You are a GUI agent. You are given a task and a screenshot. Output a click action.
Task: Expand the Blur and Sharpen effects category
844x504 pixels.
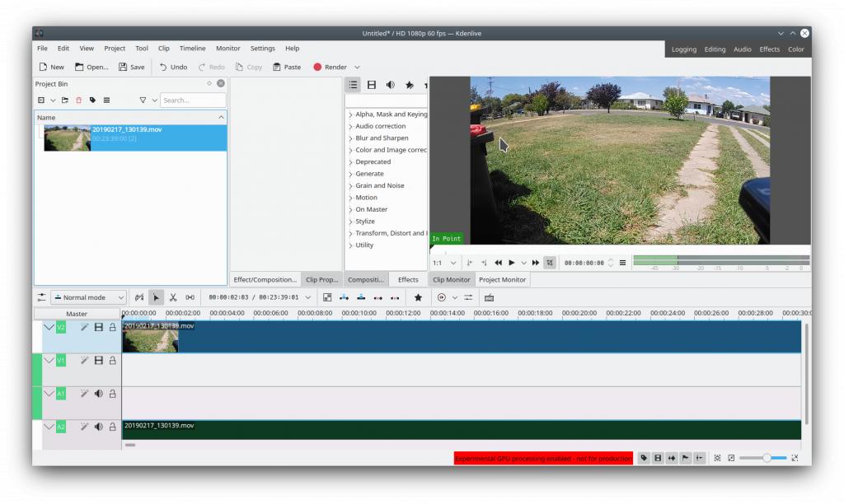coord(382,138)
